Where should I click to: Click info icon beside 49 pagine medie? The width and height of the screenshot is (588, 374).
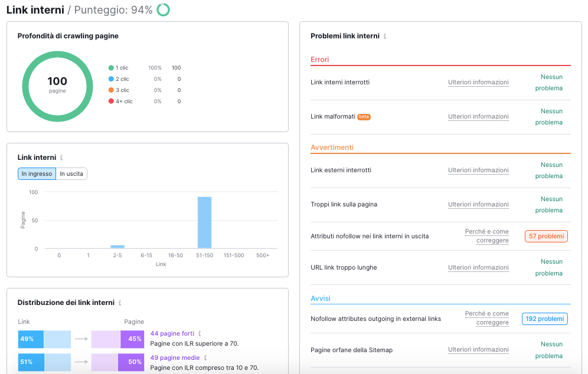[x=205, y=357]
